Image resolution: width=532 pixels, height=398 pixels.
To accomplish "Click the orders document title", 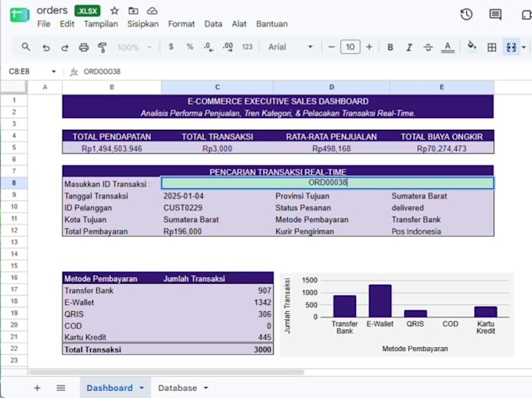I will click(52, 10).
